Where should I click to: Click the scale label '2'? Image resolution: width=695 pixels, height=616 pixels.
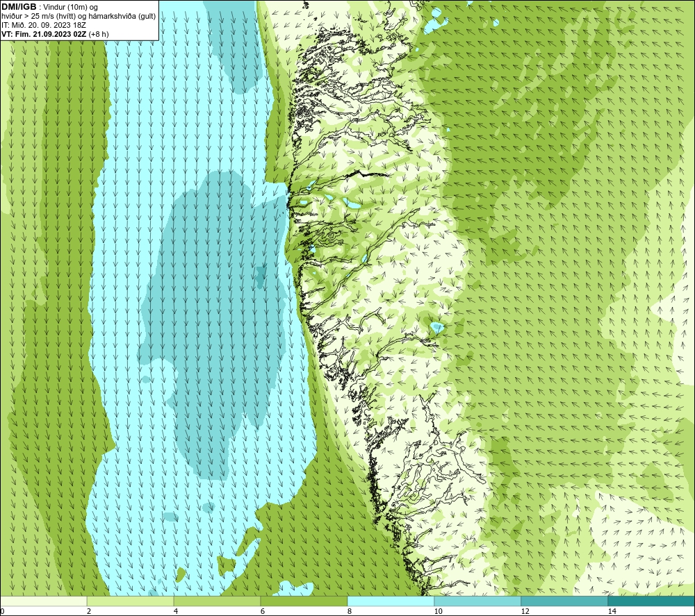tap(89, 612)
